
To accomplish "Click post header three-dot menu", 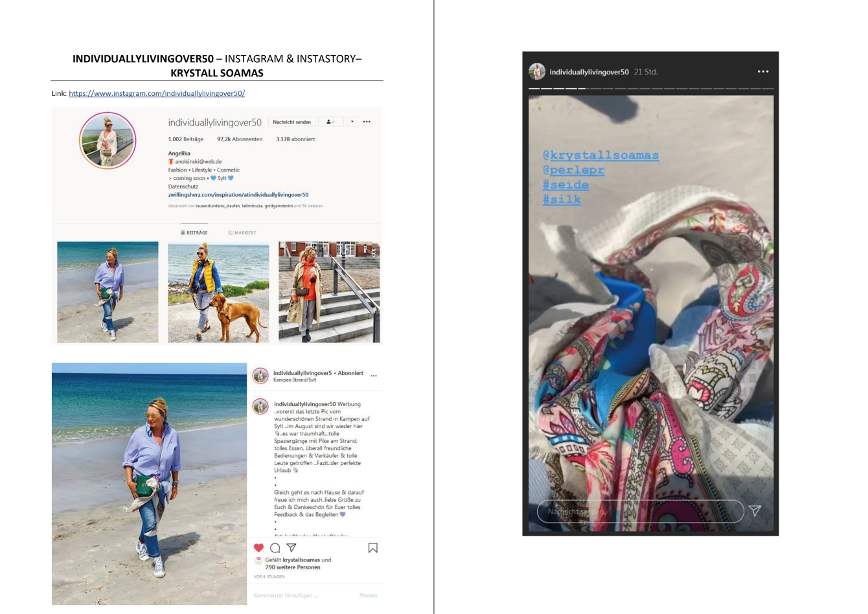I will [374, 376].
